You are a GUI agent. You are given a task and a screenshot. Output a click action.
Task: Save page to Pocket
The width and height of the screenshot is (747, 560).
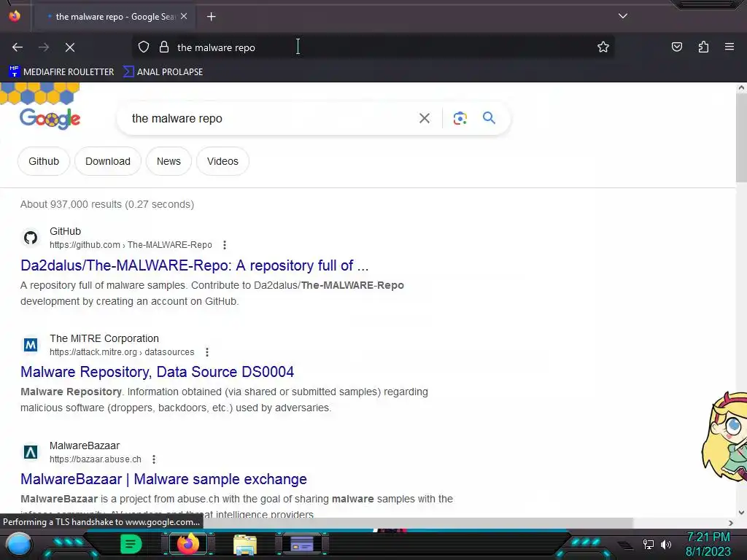click(677, 47)
